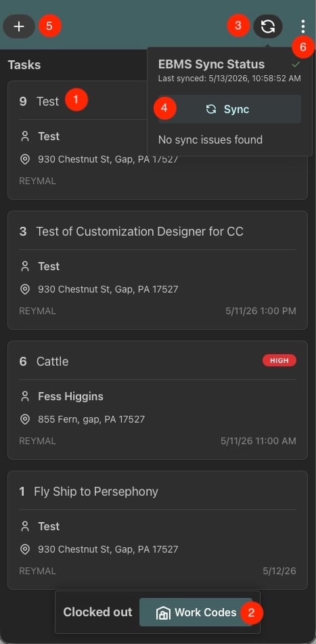Start a sync with the Sync button
Image resolution: width=316 pixels, height=644 pixels.
[229, 109]
